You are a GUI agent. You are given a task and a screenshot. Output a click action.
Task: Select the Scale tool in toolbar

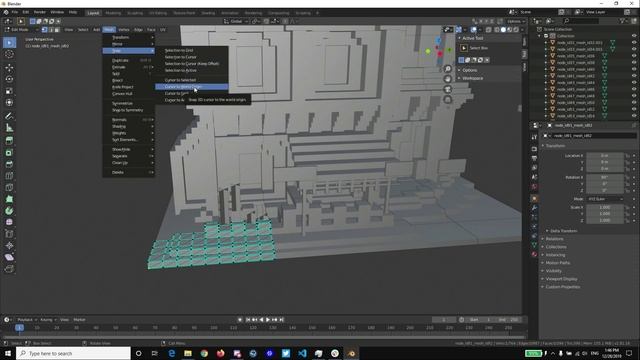[x=9, y=91]
